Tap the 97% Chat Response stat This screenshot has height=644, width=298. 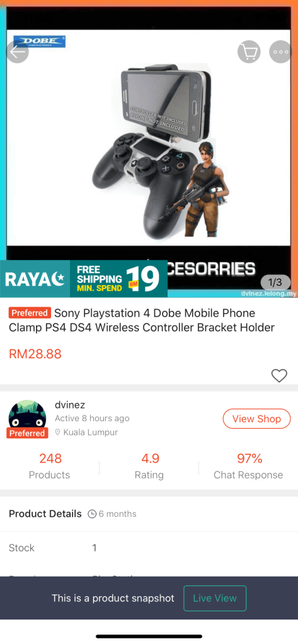248,466
